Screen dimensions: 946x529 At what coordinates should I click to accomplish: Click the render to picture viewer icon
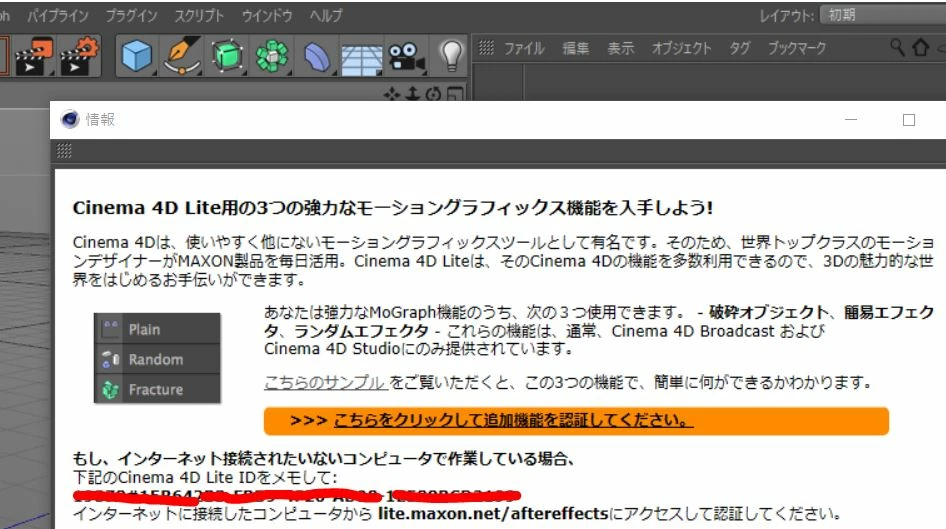click(34, 55)
